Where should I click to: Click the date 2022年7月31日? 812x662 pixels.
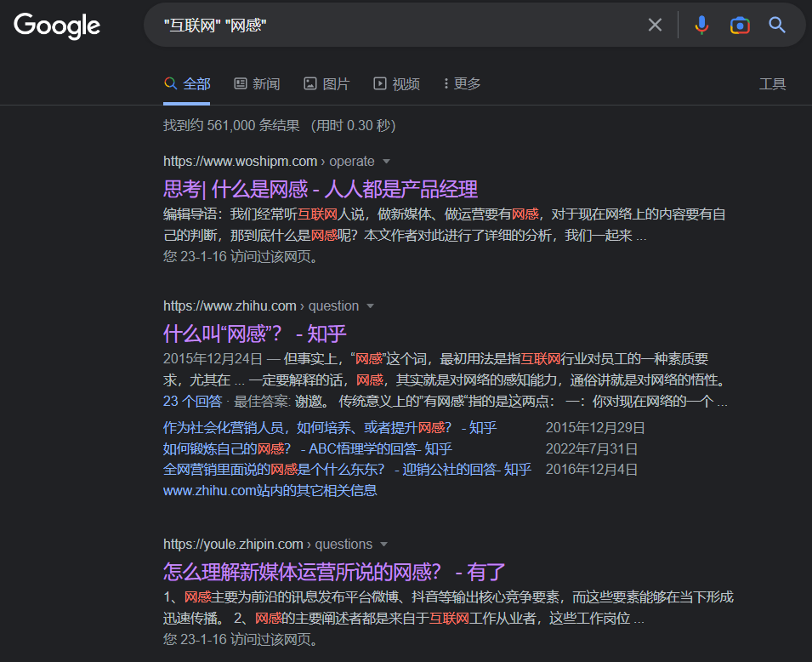point(592,449)
